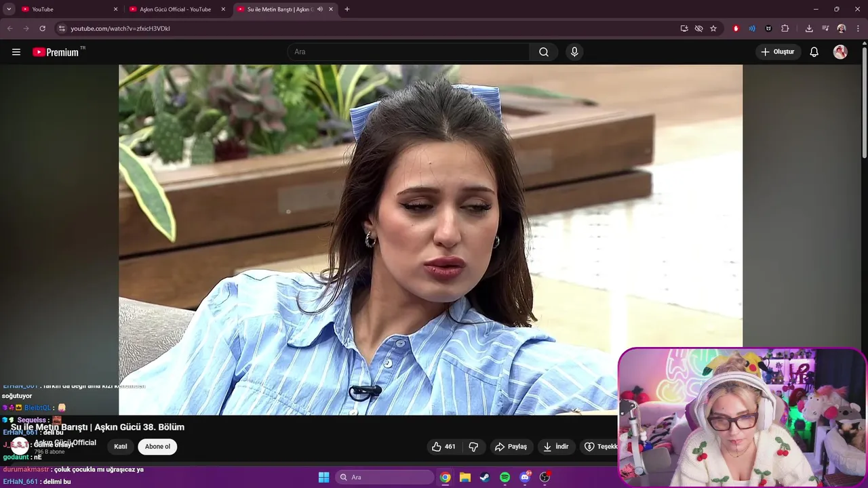Click the Windows taskbar search box
Image resolution: width=868 pixels, height=488 pixels.
click(385, 477)
